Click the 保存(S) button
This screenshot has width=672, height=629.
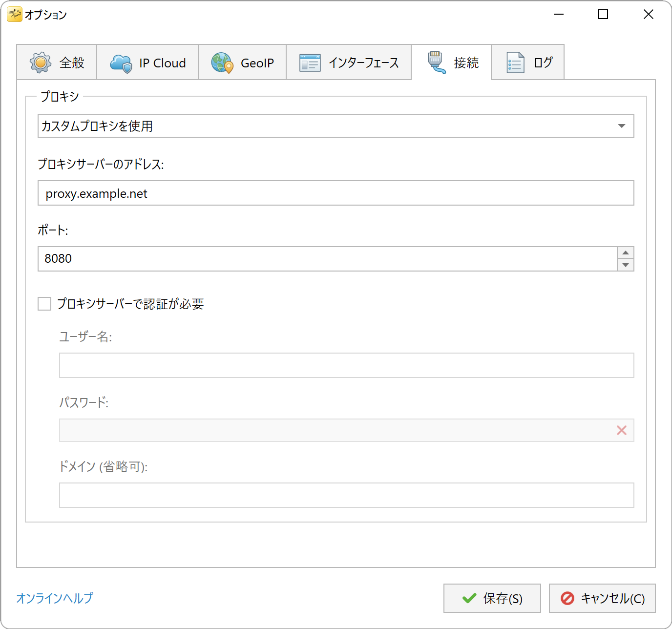click(492, 598)
